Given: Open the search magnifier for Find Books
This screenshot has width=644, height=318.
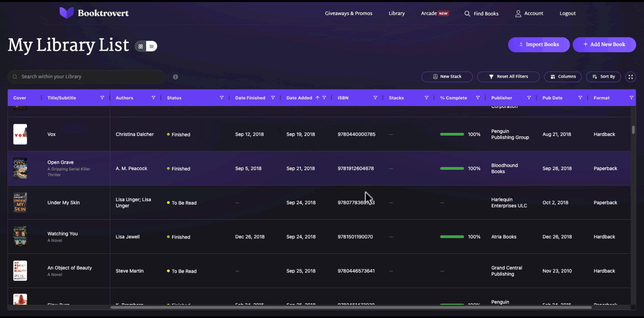Looking at the screenshot, I should coord(467,14).
